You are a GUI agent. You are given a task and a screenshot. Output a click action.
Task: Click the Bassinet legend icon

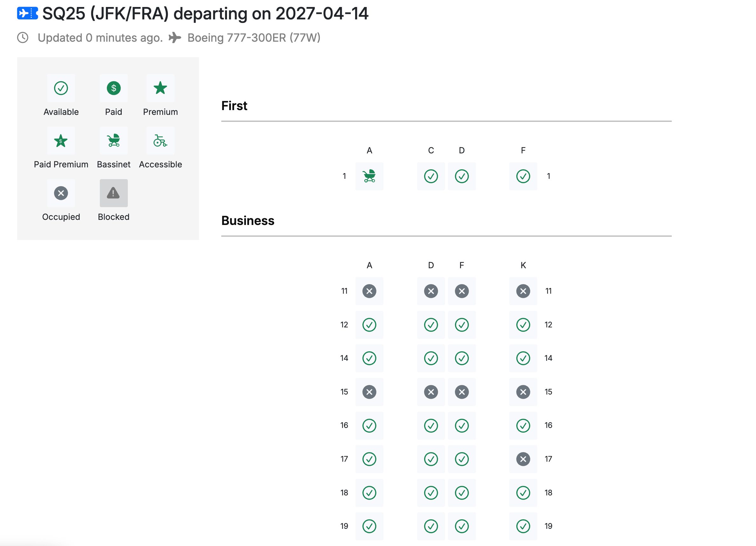pos(114,141)
